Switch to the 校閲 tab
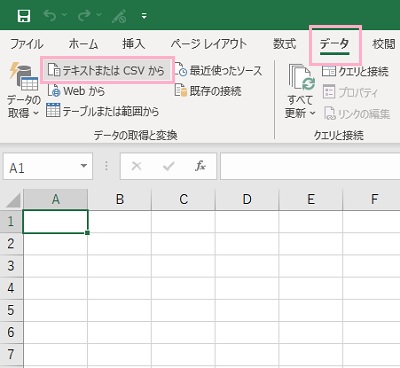400x368 pixels. (x=384, y=44)
